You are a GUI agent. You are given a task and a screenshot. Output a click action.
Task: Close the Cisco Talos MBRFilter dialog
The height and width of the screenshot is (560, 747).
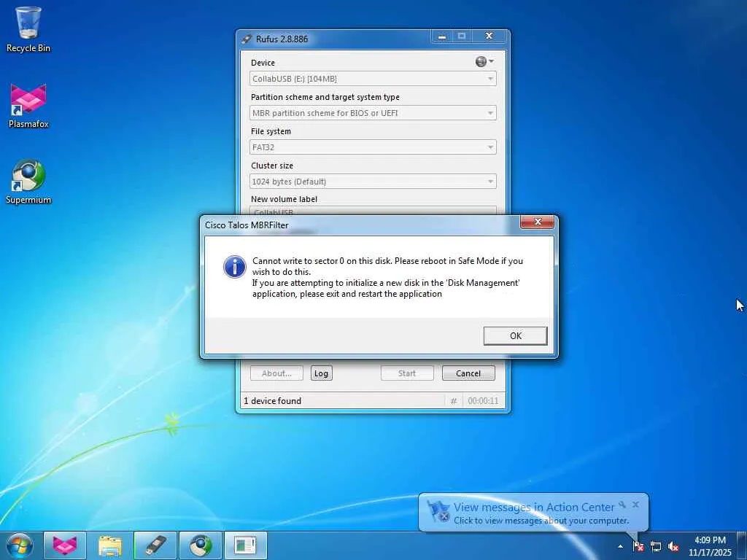(538, 222)
